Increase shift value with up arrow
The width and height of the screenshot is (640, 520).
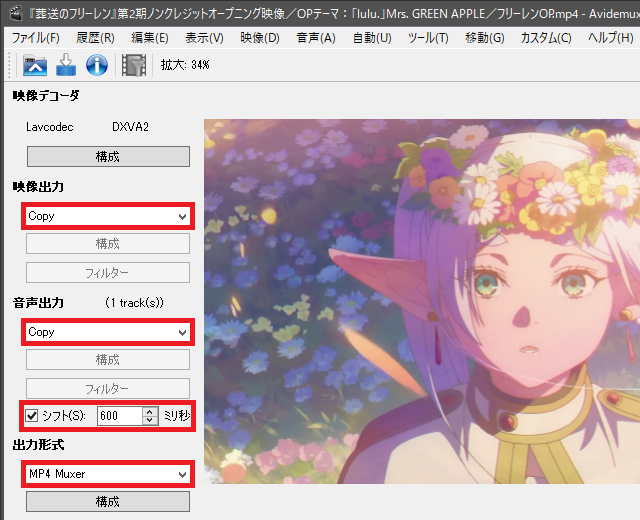(x=150, y=411)
